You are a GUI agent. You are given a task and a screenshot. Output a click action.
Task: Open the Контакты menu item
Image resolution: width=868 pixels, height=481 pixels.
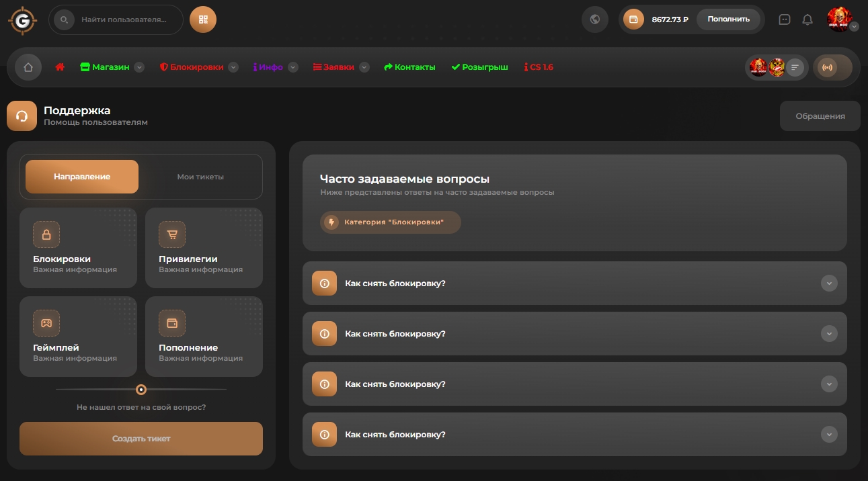tap(409, 67)
